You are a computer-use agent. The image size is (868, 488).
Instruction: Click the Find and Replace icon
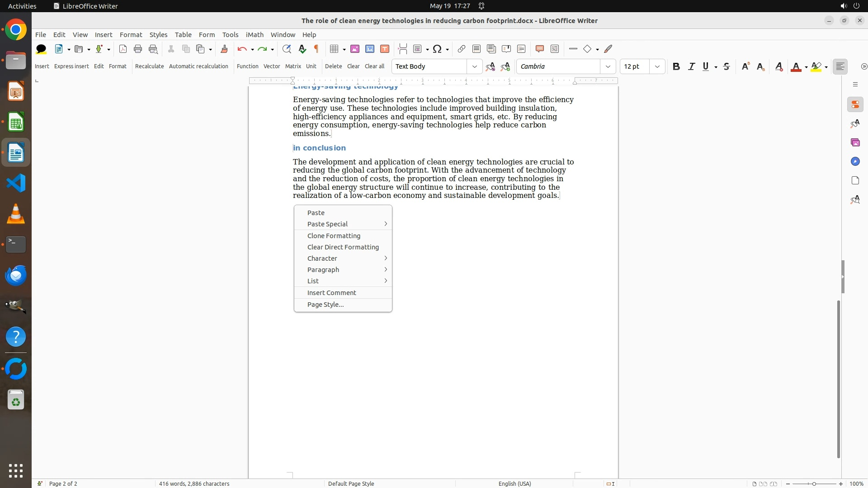tap(287, 49)
